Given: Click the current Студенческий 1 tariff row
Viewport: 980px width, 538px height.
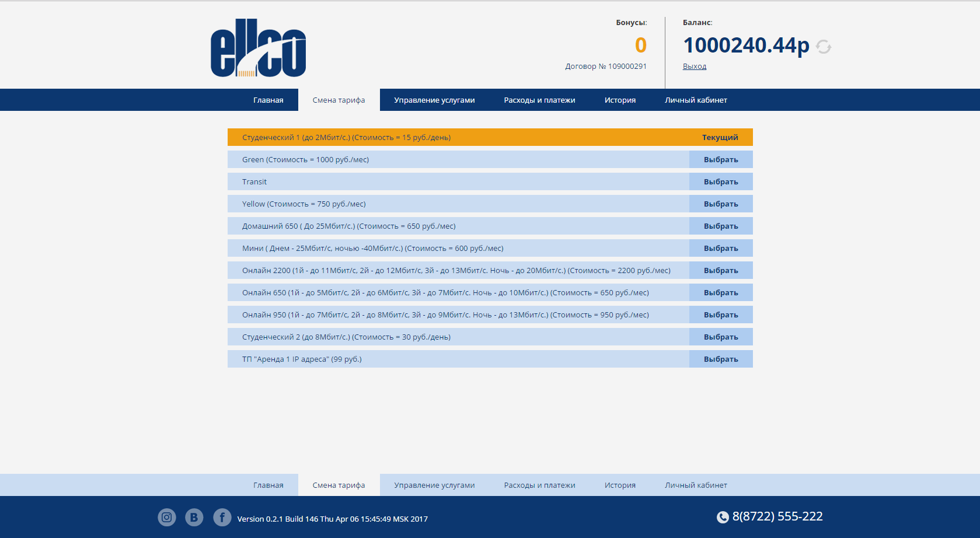Looking at the screenshot, I should 490,137.
